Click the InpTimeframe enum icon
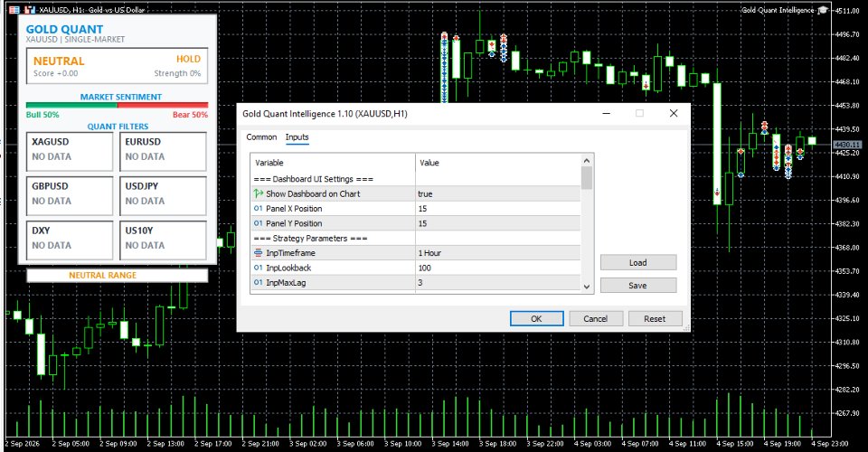Viewport: 868px width, 452px height. click(x=258, y=253)
